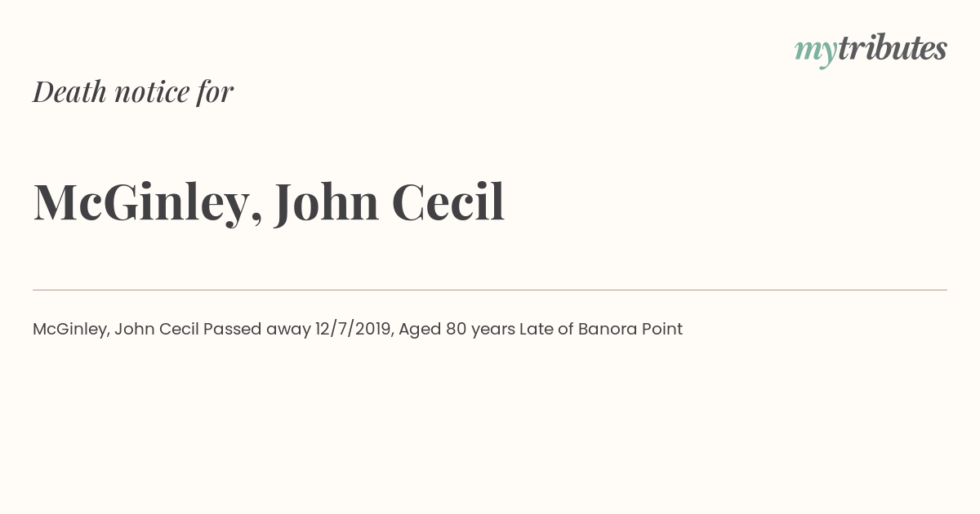Click "John Cecil" in the small notice text
The width and height of the screenshot is (980, 514).
click(157, 330)
